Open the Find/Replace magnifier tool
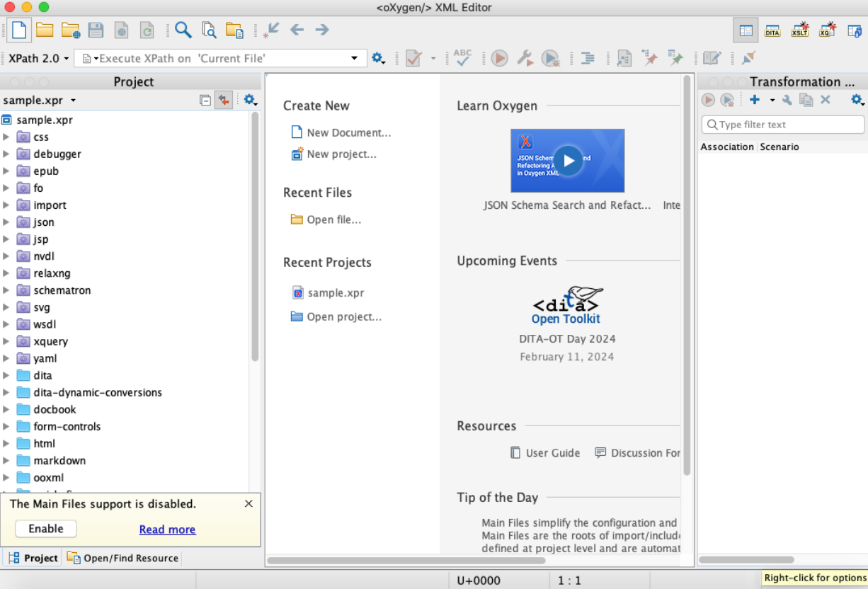 (183, 30)
